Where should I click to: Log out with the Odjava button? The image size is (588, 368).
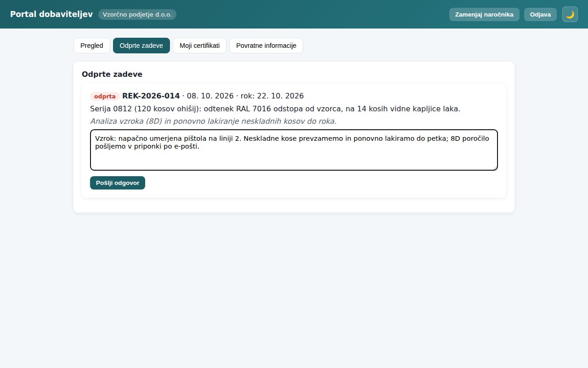coord(540,14)
